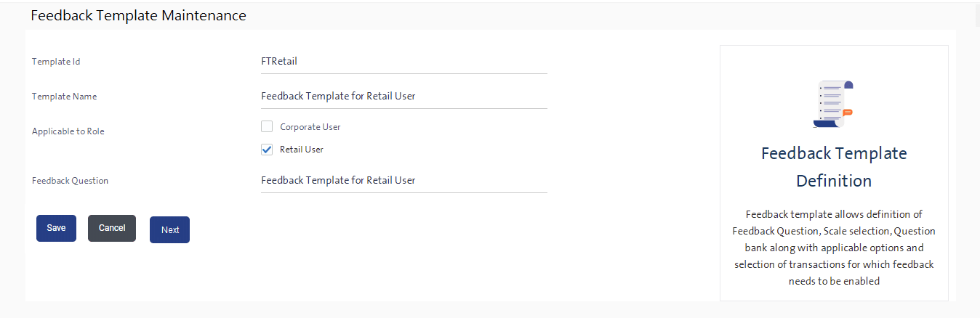Click the orange comment bubble on illustration
980x318 pixels.
pos(847,112)
